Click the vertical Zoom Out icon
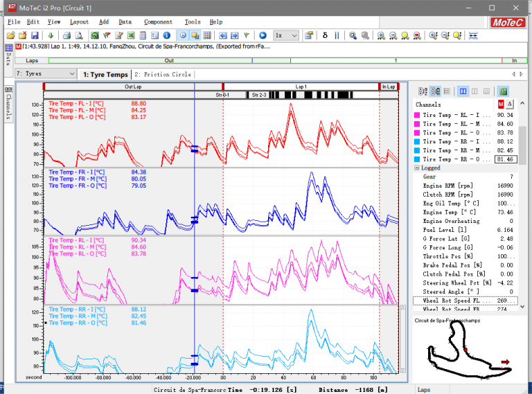The height and width of the screenshot is (394, 532). pyautogui.click(x=445, y=35)
